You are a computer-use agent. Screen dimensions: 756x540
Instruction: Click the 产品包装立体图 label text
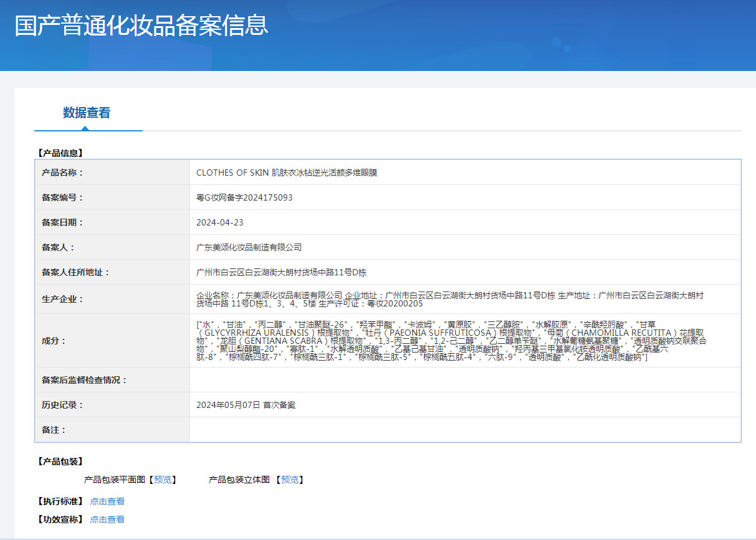click(239, 480)
